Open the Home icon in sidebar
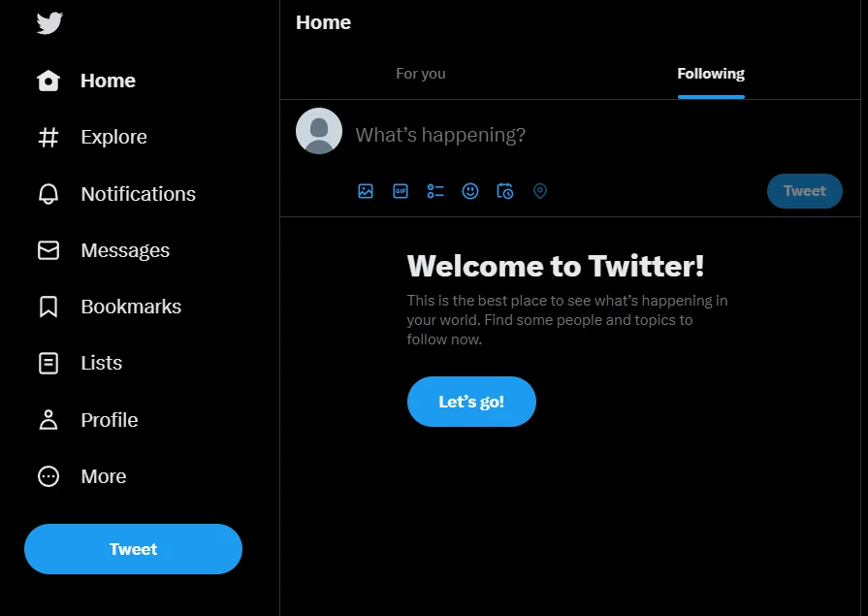868x616 pixels. pyautogui.click(x=48, y=81)
